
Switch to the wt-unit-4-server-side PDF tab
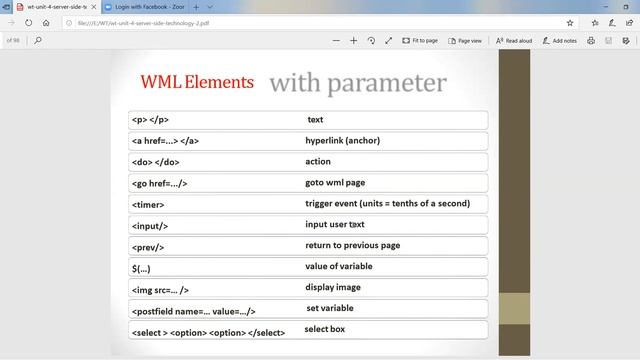(x=56, y=7)
